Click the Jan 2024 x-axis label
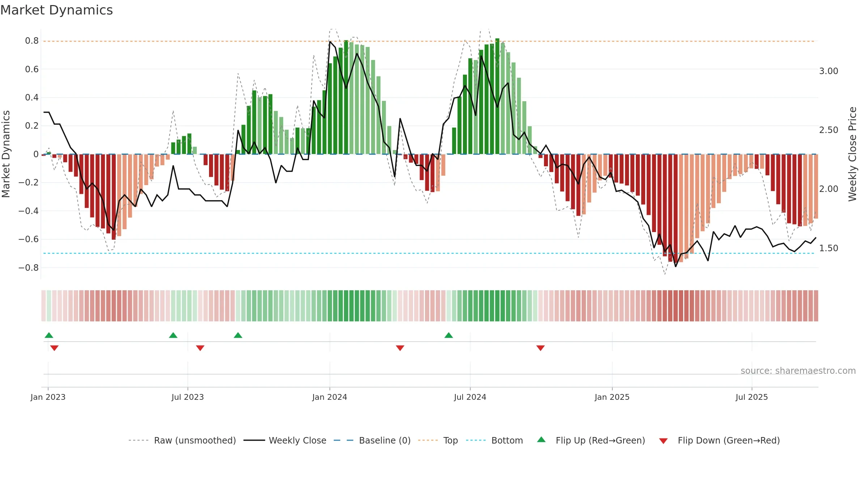The image size is (868, 488). click(x=330, y=397)
